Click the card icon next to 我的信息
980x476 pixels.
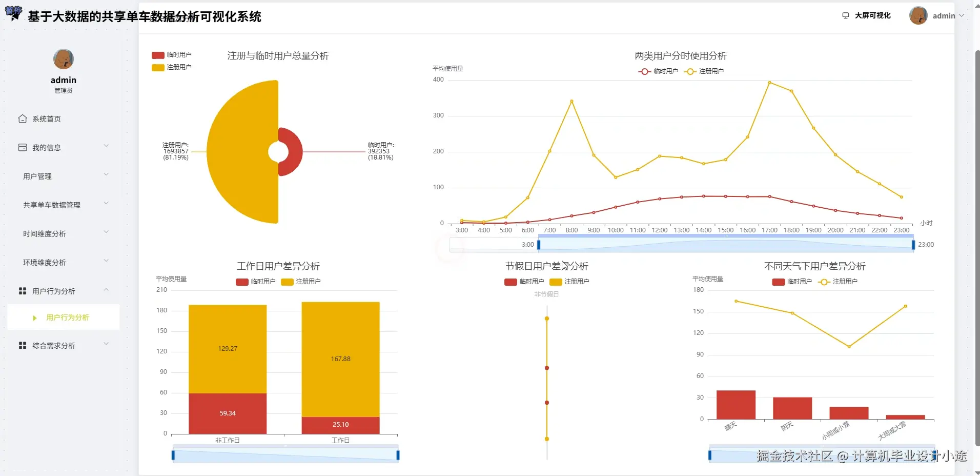tap(23, 147)
